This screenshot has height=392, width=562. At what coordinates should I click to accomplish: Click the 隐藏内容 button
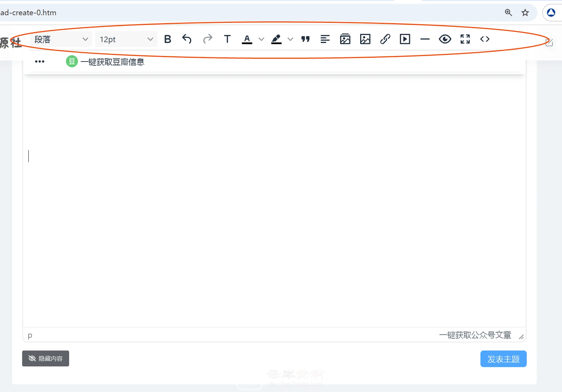pos(46,358)
